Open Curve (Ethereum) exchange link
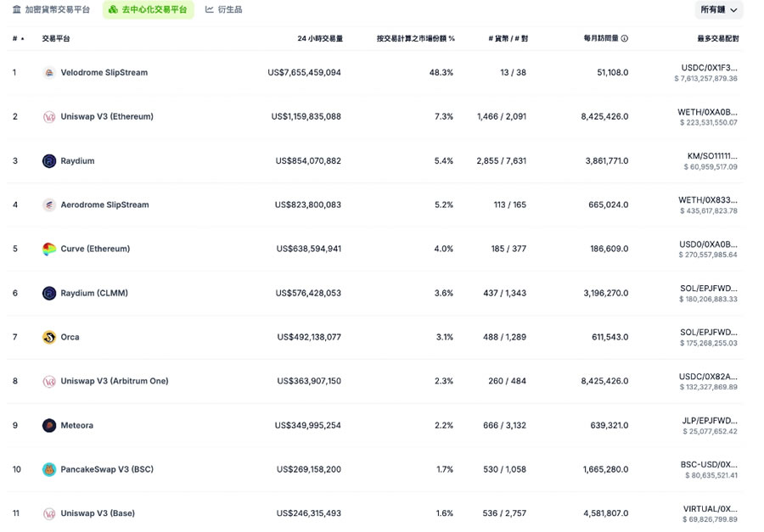 pyautogui.click(x=95, y=249)
